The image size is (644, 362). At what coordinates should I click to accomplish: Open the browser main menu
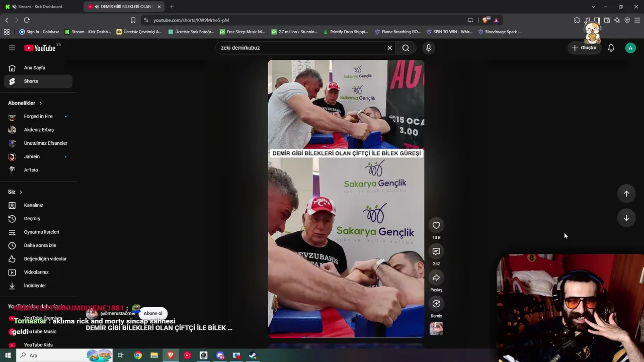point(637,20)
